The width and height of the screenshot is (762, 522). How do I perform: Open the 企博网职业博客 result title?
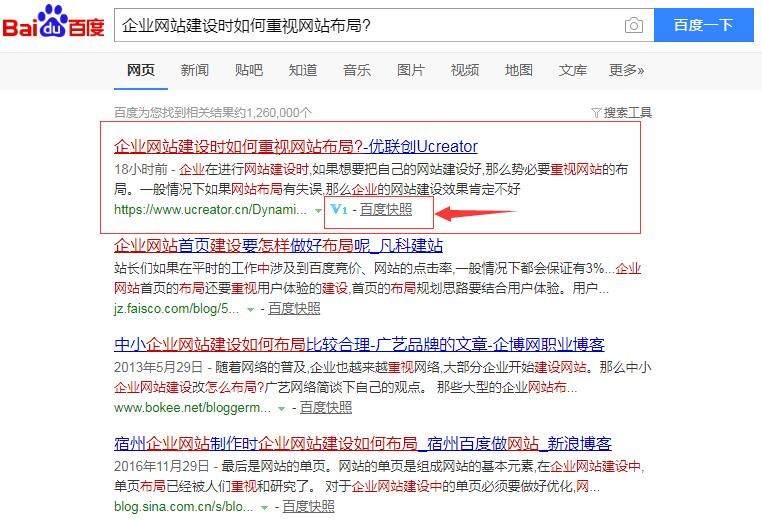(360, 345)
